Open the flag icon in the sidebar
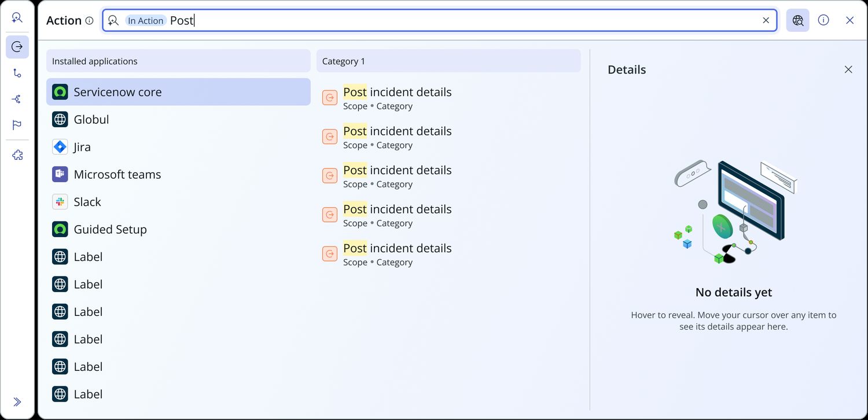868x420 pixels. (17, 125)
